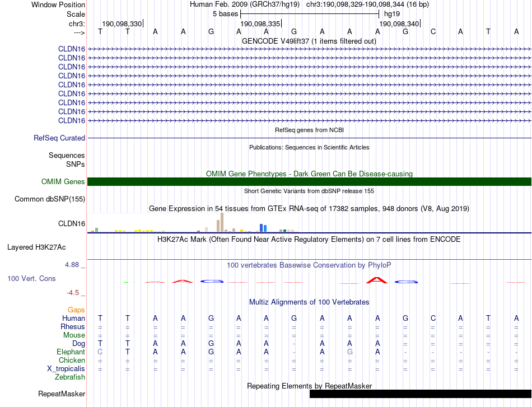Open GENCODE V49lift37 track title
This screenshot has height=407, width=532.
coord(309,41)
